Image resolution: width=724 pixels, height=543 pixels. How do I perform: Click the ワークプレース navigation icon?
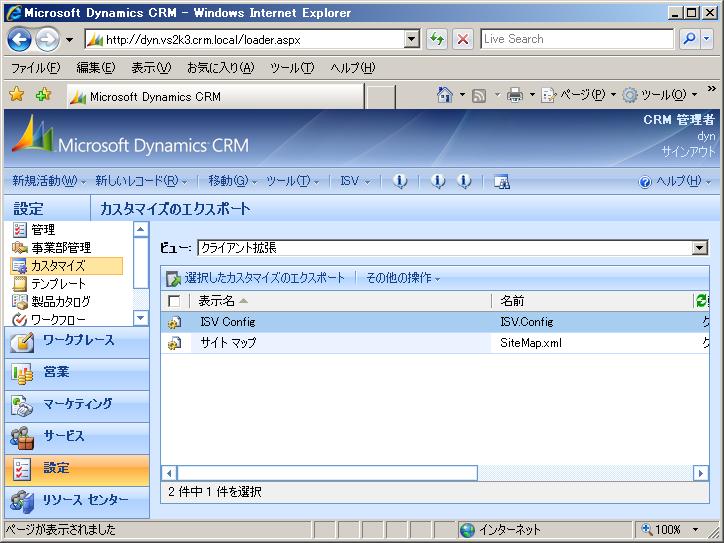click(22, 342)
